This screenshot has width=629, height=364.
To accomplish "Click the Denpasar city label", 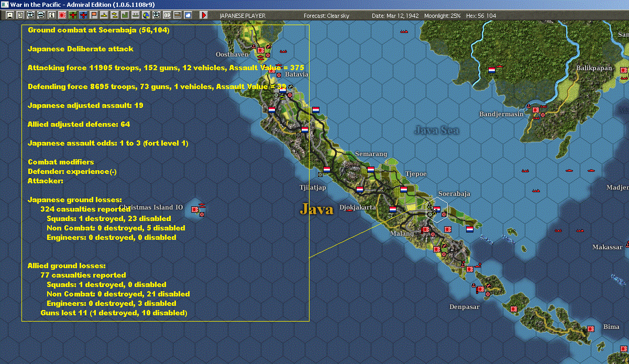I will click(x=464, y=307).
